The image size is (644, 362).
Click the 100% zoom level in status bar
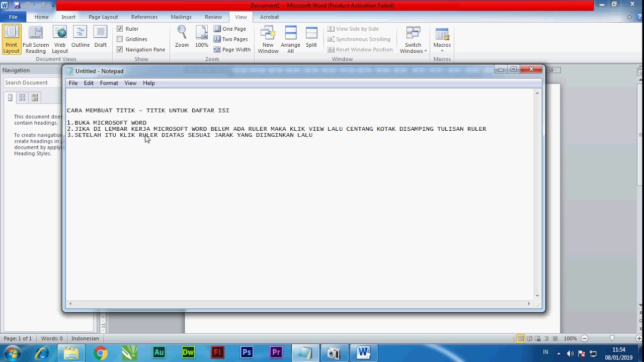tap(570, 338)
